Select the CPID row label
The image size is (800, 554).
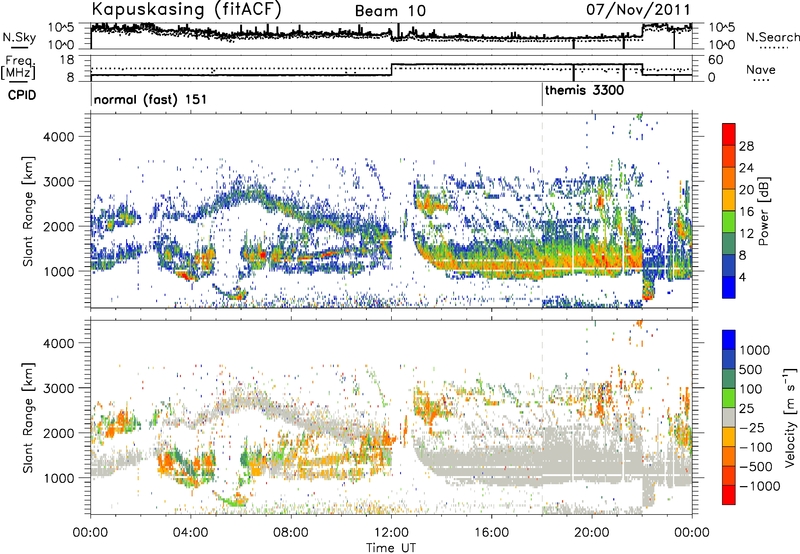click(22, 95)
